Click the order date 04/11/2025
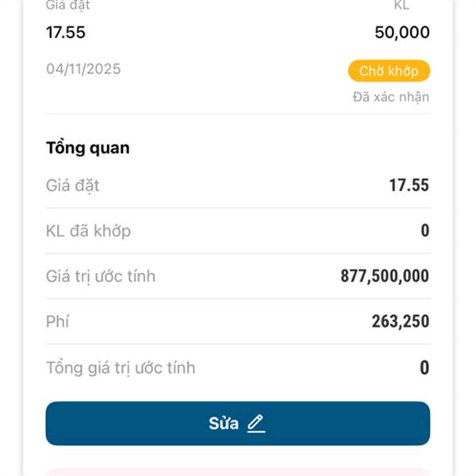 [83, 69]
